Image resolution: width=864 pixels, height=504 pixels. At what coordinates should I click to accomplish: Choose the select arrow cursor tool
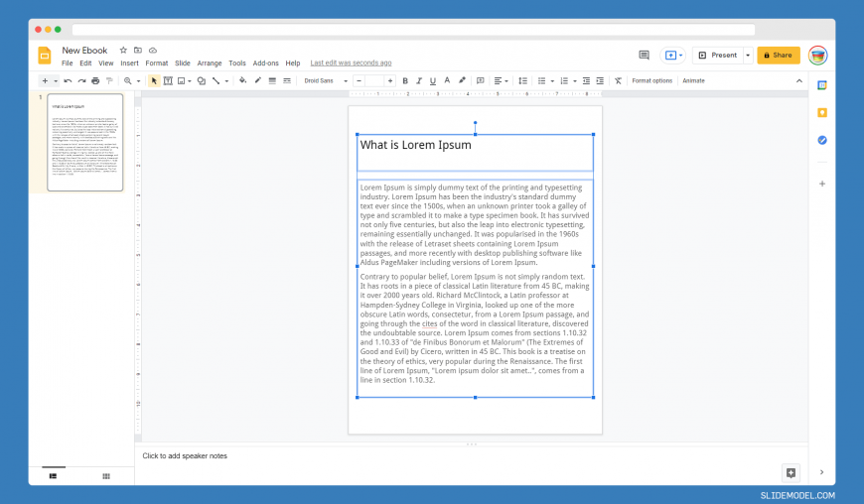(x=154, y=81)
